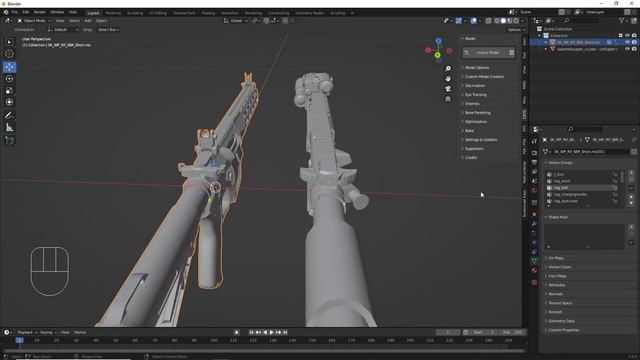Hide the SK_WP_Rif_SBR_Short object via eye
Image resolution: width=640 pixels, height=360 pixels.
(x=627, y=42)
